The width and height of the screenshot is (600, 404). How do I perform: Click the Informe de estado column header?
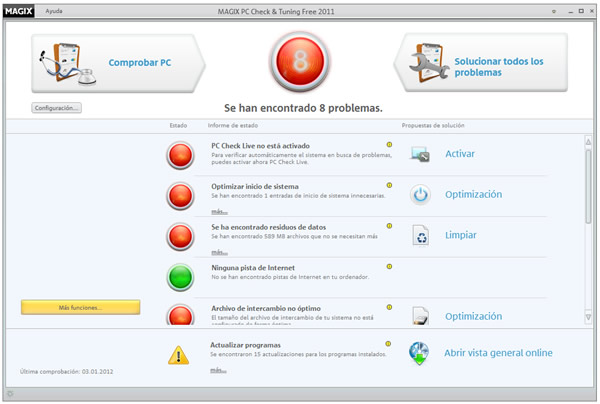point(233,125)
